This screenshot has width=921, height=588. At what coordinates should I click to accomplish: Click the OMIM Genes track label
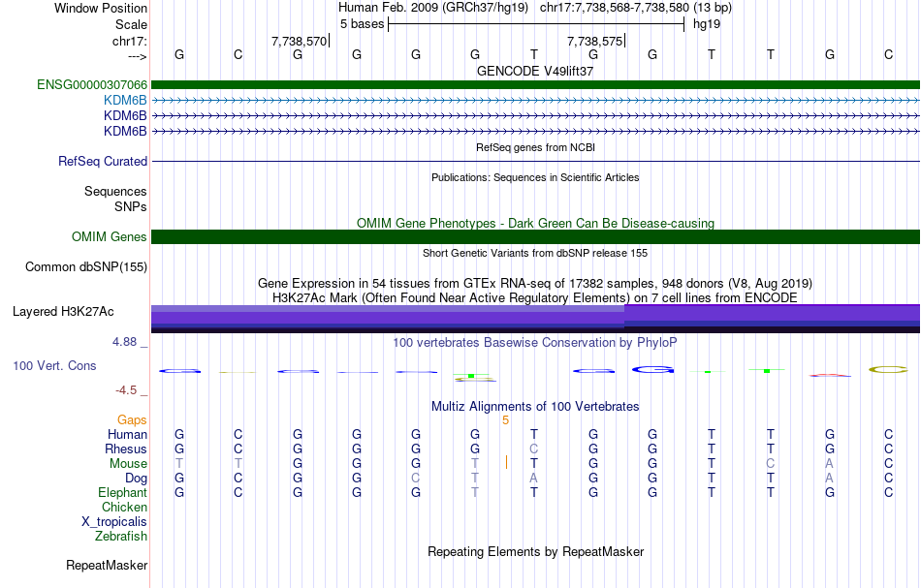point(110,237)
